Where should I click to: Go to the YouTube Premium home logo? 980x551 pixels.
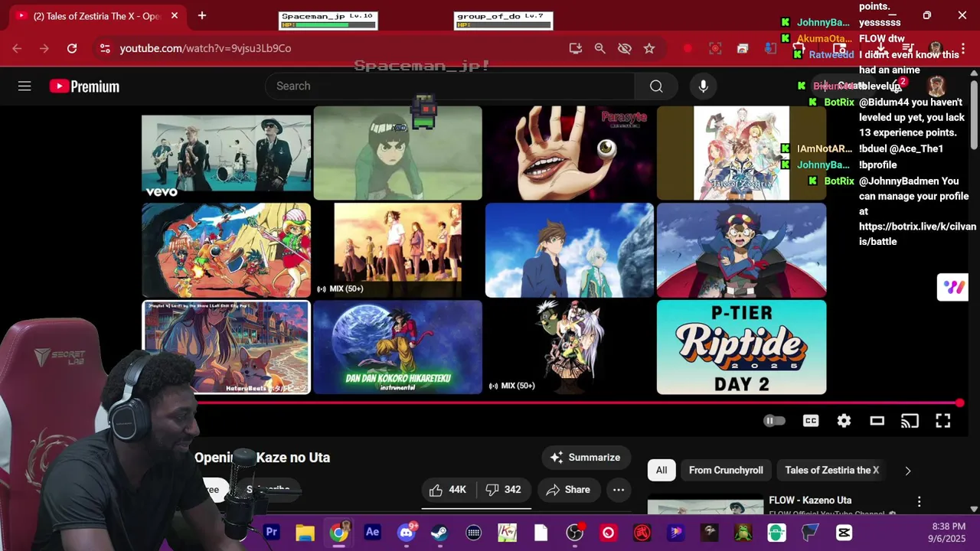click(84, 86)
